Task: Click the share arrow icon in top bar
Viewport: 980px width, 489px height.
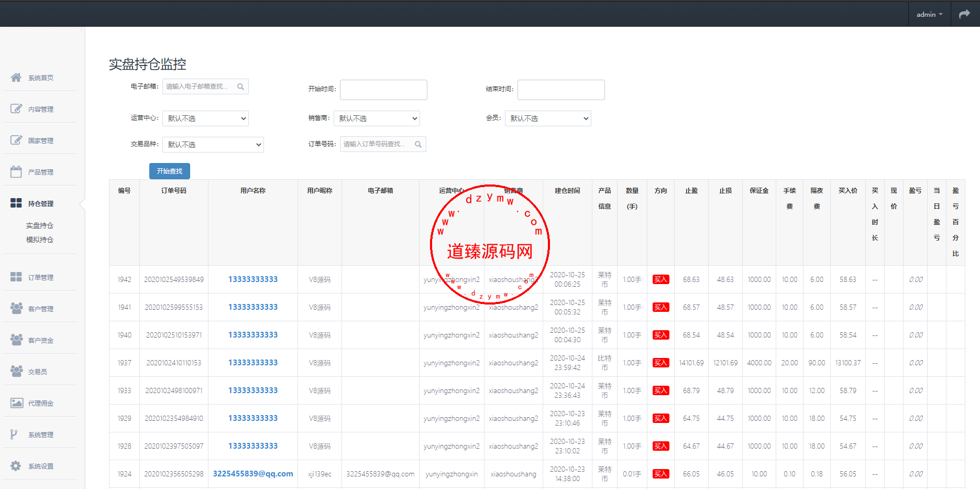Action: tap(964, 14)
